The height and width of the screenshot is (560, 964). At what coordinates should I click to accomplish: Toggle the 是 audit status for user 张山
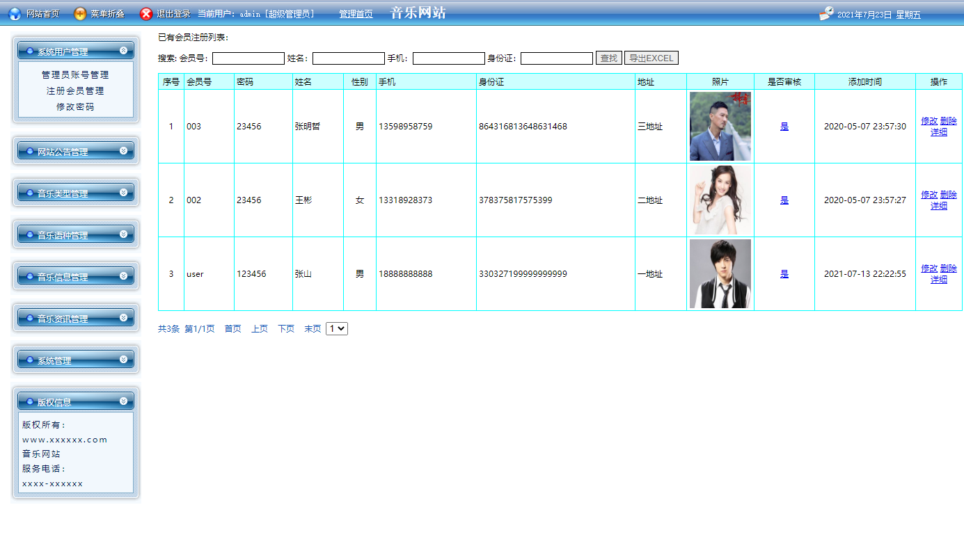coord(784,273)
